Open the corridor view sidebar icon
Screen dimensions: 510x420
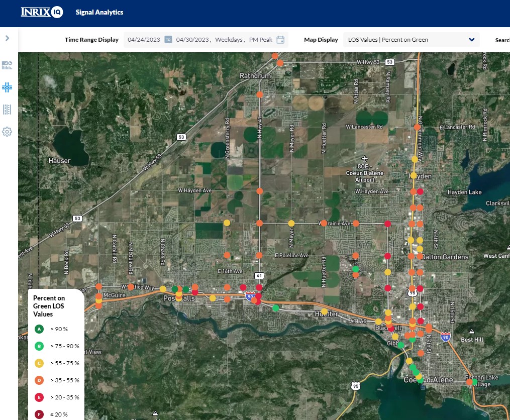coord(7,110)
